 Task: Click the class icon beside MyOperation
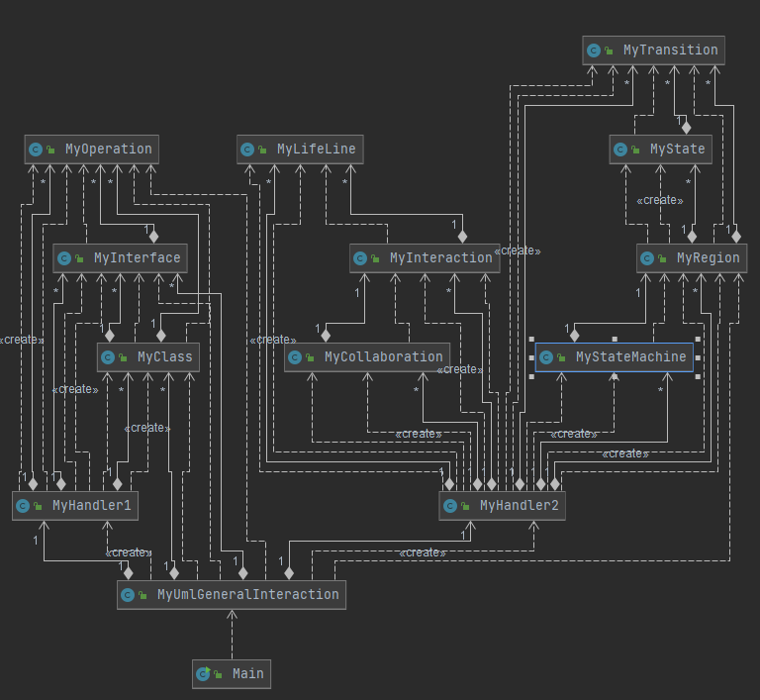point(36,150)
